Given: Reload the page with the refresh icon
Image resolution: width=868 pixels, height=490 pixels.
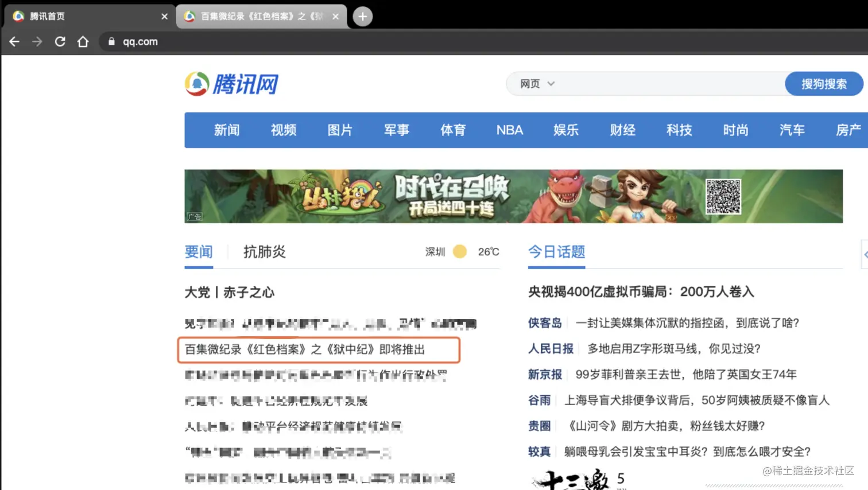Looking at the screenshot, I should click(x=60, y=41).
